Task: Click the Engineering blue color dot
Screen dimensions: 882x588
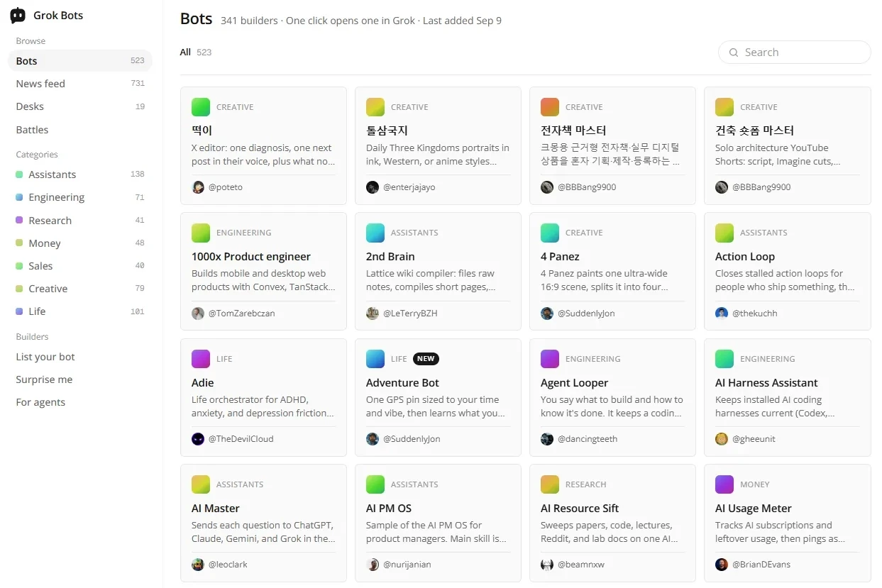Action: pyautogui.click(x=20, y=197)
